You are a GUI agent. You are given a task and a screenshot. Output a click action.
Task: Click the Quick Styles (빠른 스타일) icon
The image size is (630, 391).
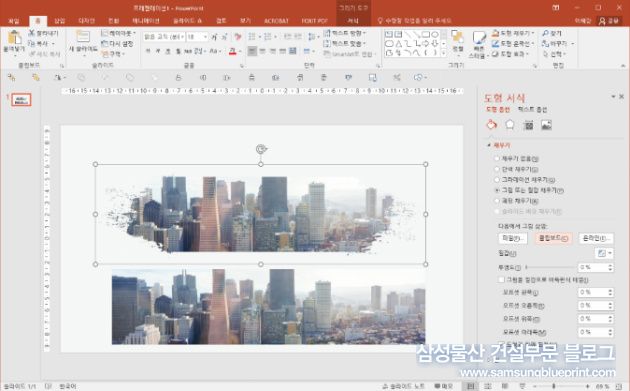(x=479, y=38)
